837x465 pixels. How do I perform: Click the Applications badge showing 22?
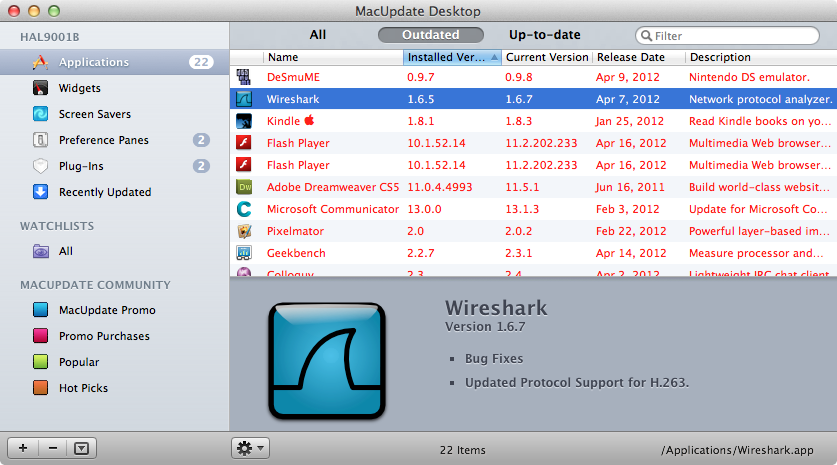pyautogui.click(x=201, y=62)
